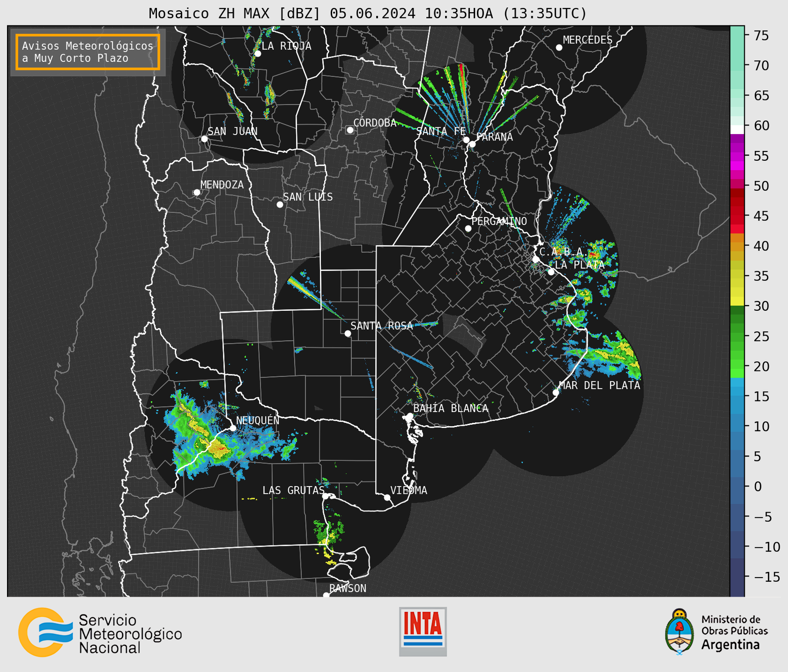Click the 40 dBZ orange color band
This screenshot has height=672, width=788.
[x=737, y=246]
